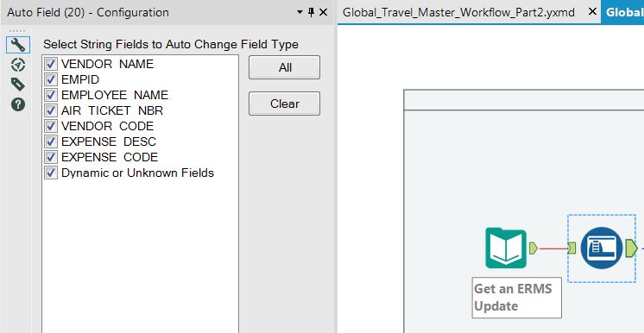
Task: Uncheck Dynamic or Unknown Fields
Action: (51, 173)
